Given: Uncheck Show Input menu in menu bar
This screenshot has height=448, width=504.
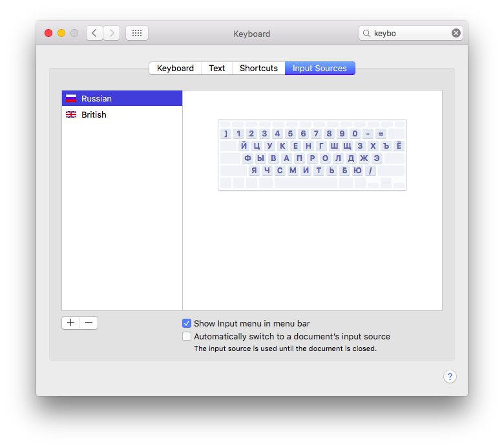Looking at the screenshot, I should coord(187,323).
